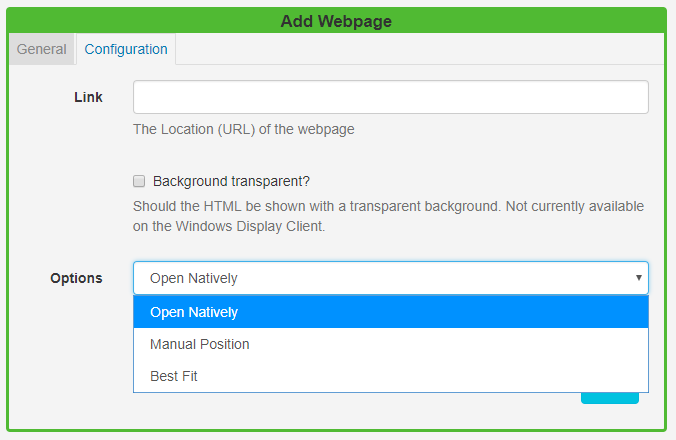The height and width of the screenshot is (440, 676).
Task: Select the Configuration tab
Action: pyautogui.click(x=126, y=49)
